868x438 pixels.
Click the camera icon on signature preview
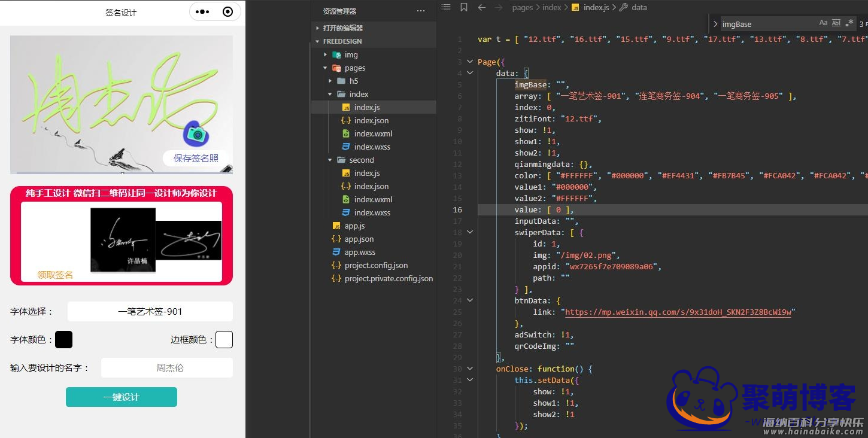(196, 134)
